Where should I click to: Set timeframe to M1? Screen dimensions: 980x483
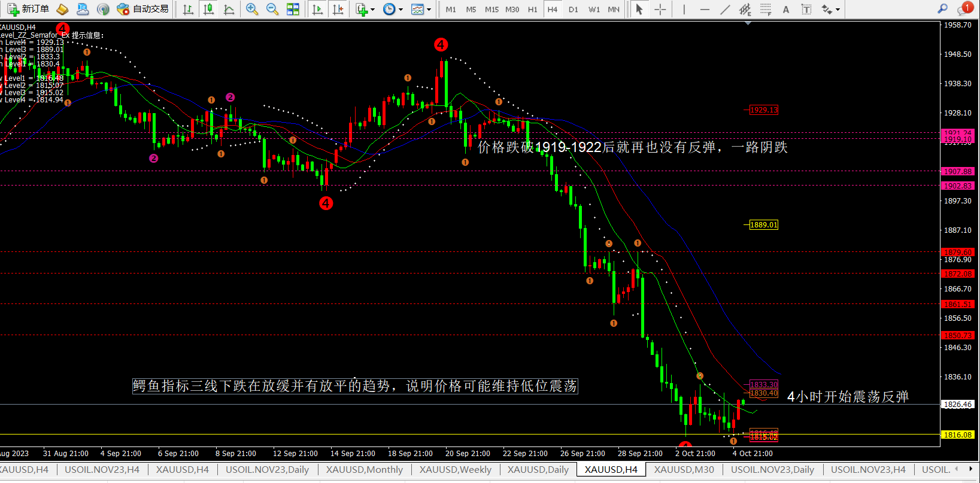click(x=451, y=9)
